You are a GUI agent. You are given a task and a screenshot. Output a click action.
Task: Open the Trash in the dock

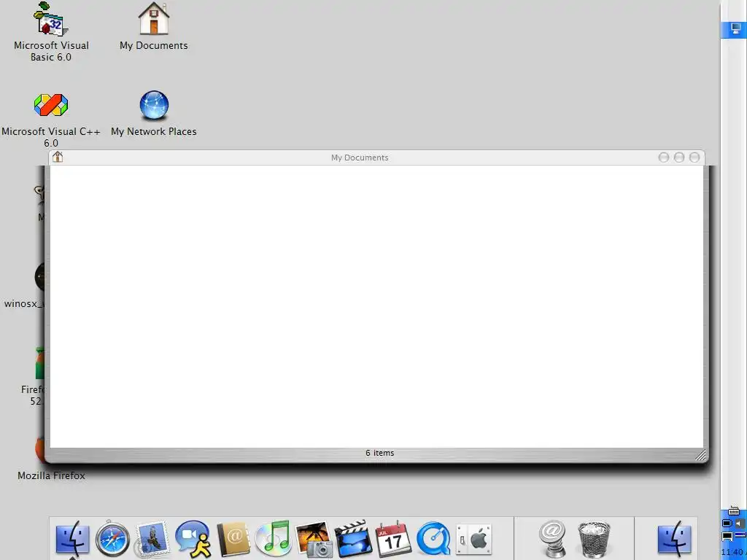coord(594,540)
